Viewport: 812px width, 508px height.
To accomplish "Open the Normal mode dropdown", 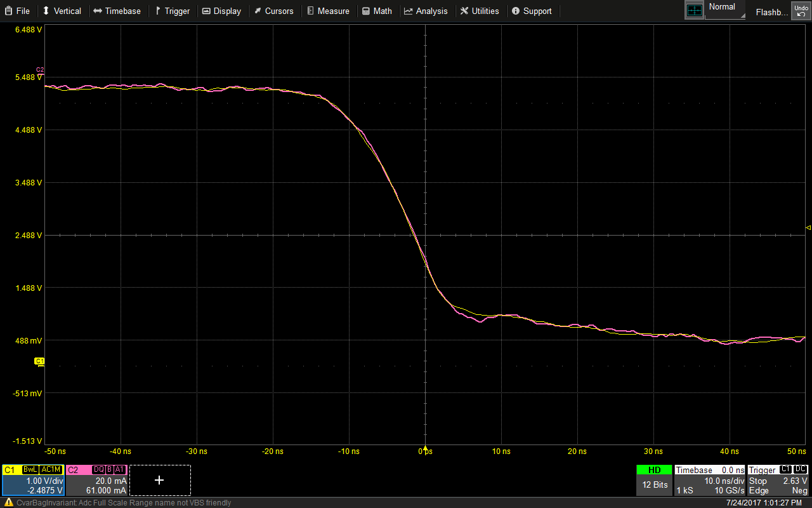I will (x=726, y=10).
